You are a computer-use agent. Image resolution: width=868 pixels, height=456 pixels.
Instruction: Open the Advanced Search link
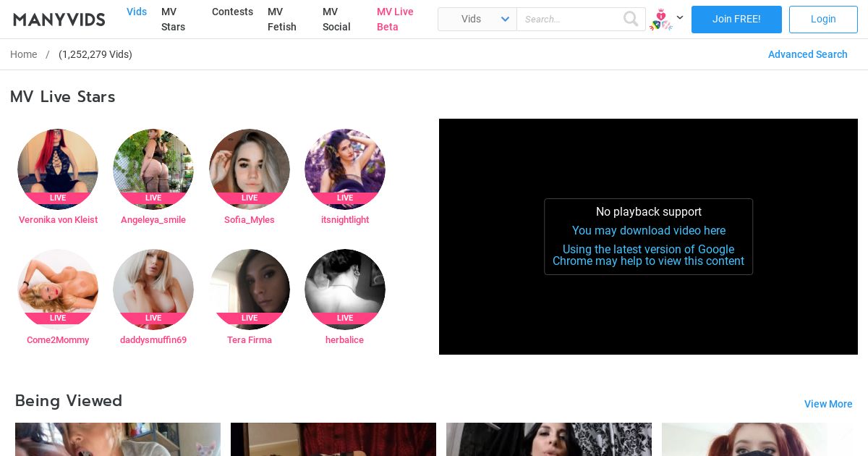click(807, 54)
